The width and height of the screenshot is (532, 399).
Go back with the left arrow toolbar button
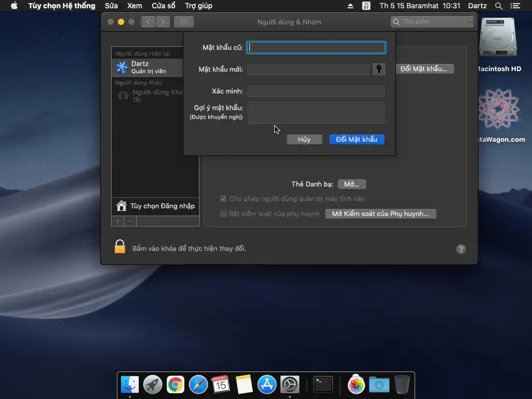click(x=148, y=22)
